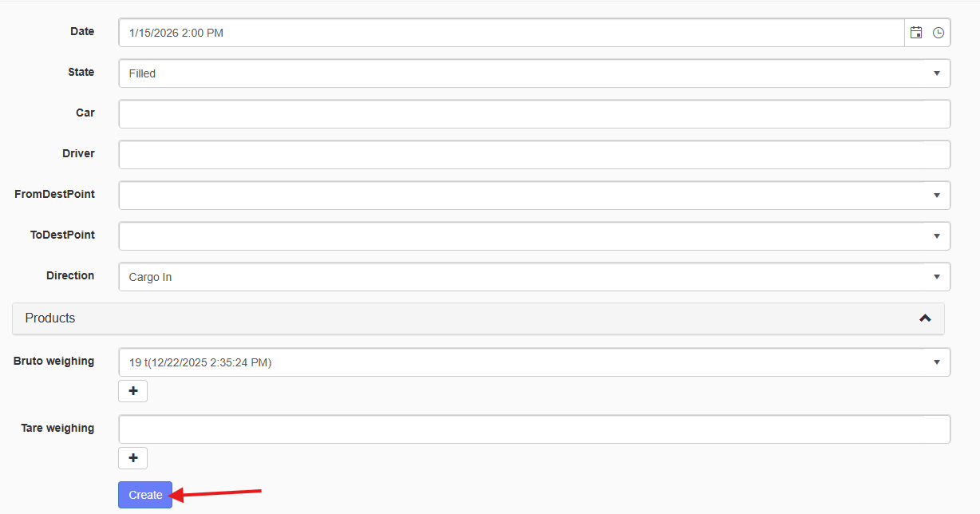Open the State dropdown
The image size is (980, 514).
pos(937,73)
